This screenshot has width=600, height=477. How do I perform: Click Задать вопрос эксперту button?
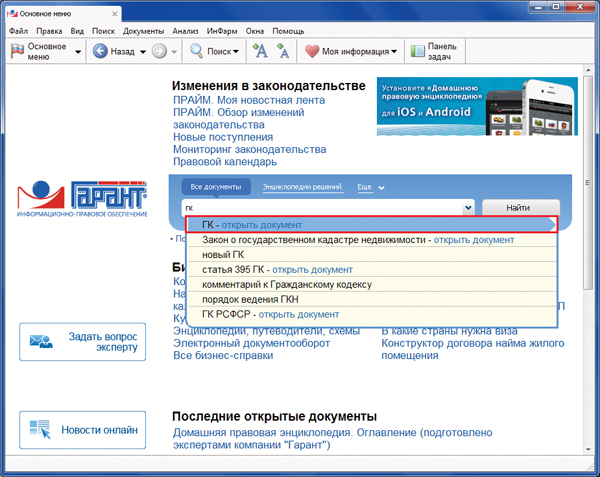click(x=82, y=342)
